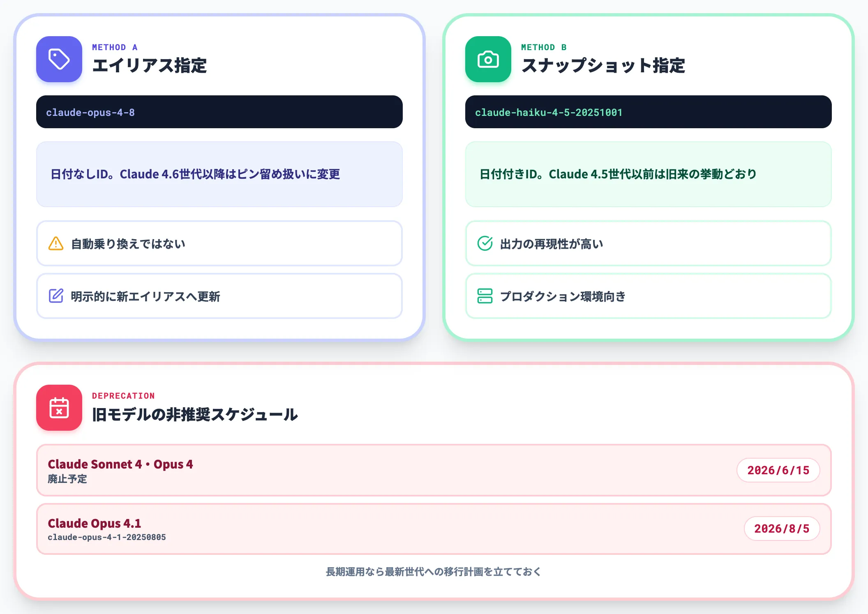
Task: Click the エイリアス指定 heading
Action: (x=150, y=66)
